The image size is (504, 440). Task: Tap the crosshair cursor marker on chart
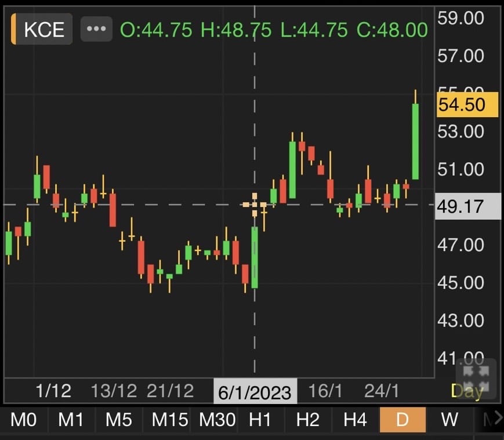pos(255,205)
